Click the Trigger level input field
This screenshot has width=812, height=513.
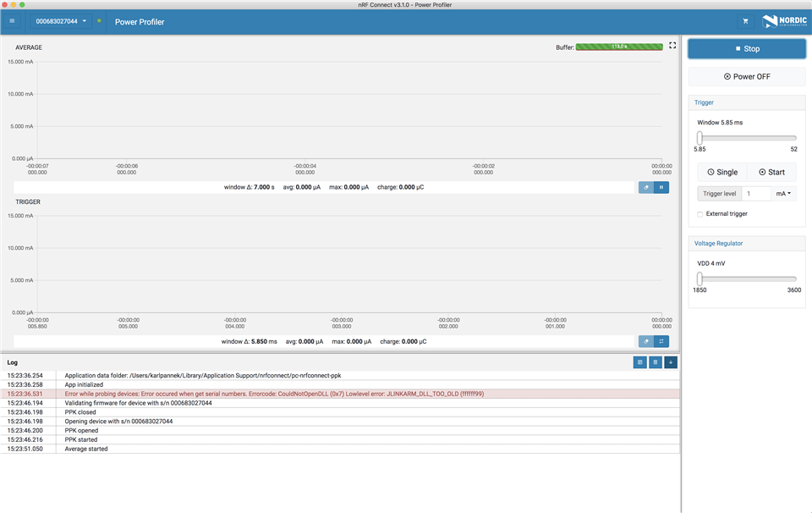[x=756, y=194]
